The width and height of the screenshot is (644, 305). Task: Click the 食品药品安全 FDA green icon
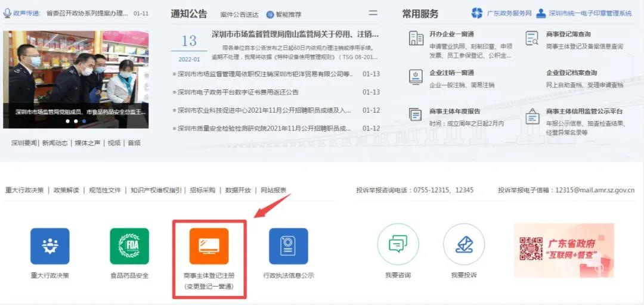(x=129, y=246)
